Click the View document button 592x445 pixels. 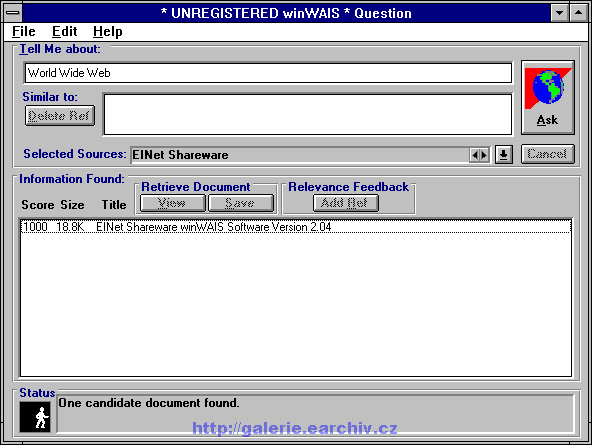173,203
